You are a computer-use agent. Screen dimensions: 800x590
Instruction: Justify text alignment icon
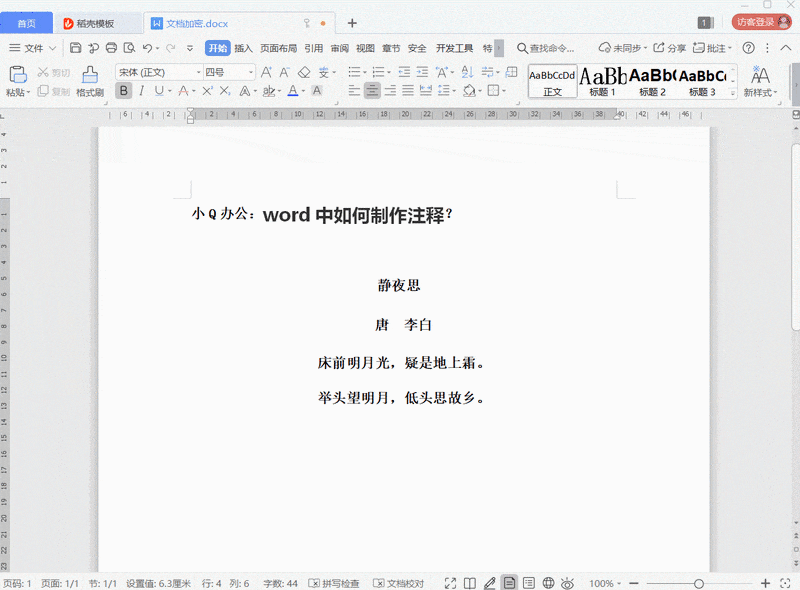coord(408,91)
